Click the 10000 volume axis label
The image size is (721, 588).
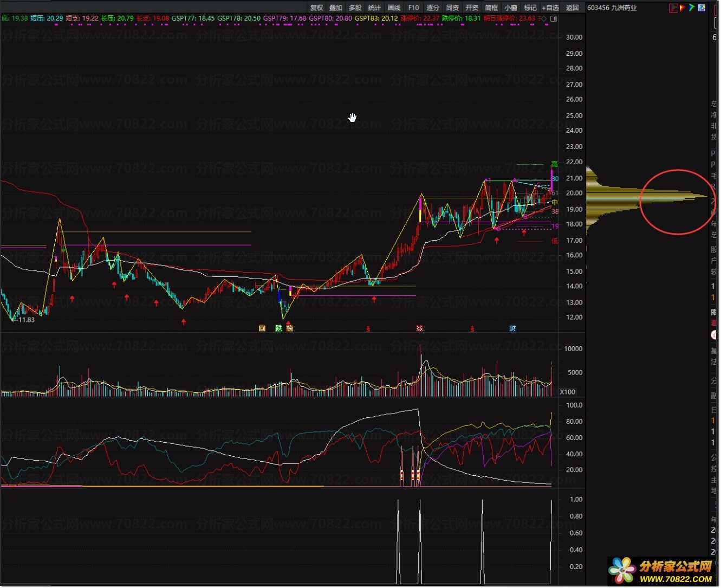[x=573, y=349]
